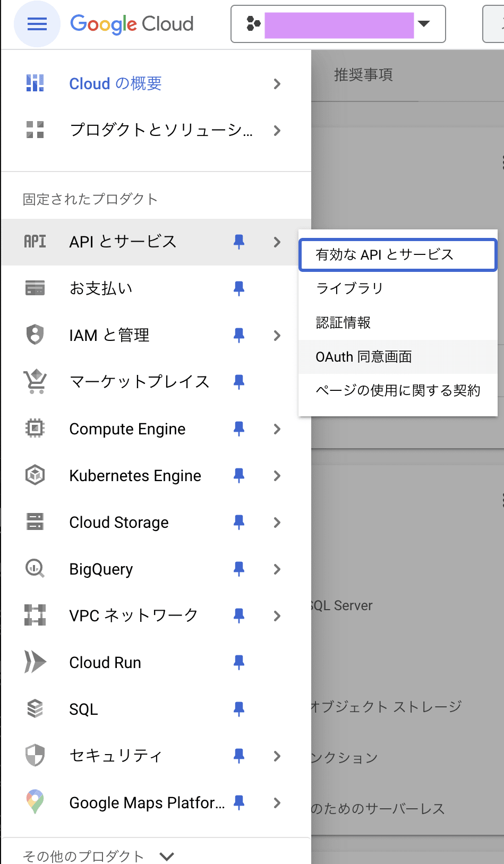Click the API icon beside API とサービス

click(35, 242)
